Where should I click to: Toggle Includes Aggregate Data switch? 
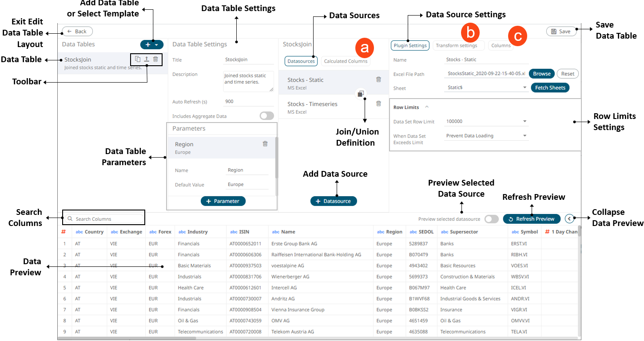click(266, 116)
